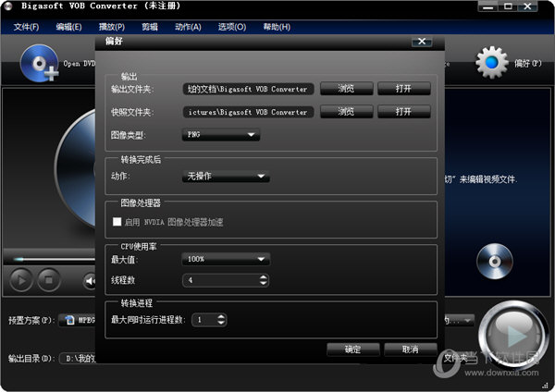
Task: Enable NVIDIA 图像处理器加速 checkbox
Action: click(x=117, y=222)
